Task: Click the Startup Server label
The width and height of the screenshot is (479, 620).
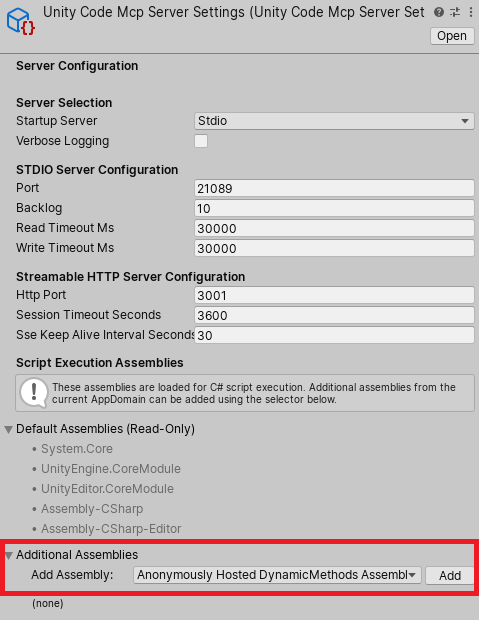Action: click(57, 121)
